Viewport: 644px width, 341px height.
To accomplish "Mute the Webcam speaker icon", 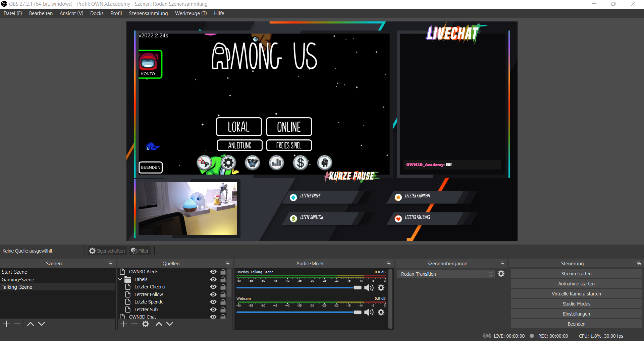I will [x=369, y=312].
